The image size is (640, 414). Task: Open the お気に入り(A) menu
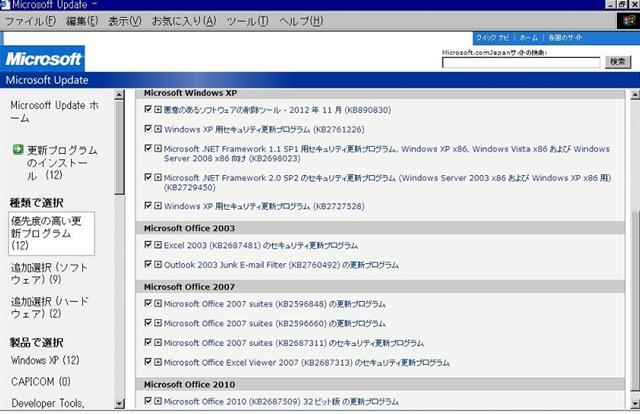[184, 21]
